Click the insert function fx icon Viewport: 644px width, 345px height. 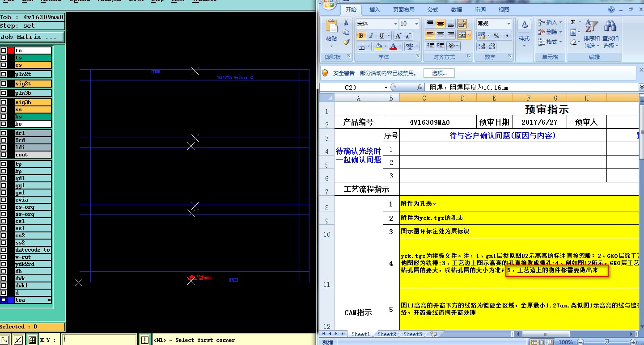click(419, 87)
